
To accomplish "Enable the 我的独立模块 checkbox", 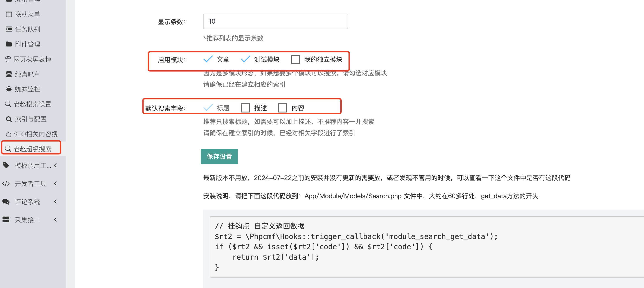I will point(295,60).
